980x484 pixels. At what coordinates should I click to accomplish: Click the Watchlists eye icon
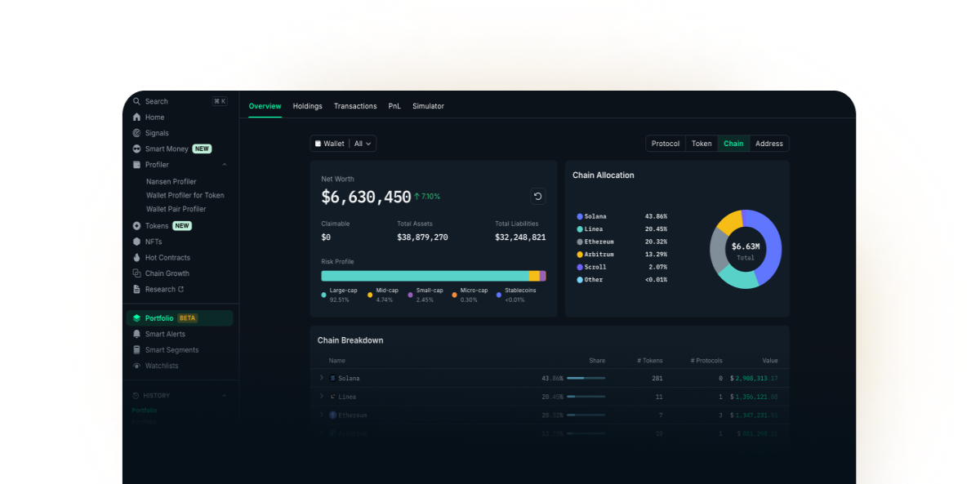[136, 366]
